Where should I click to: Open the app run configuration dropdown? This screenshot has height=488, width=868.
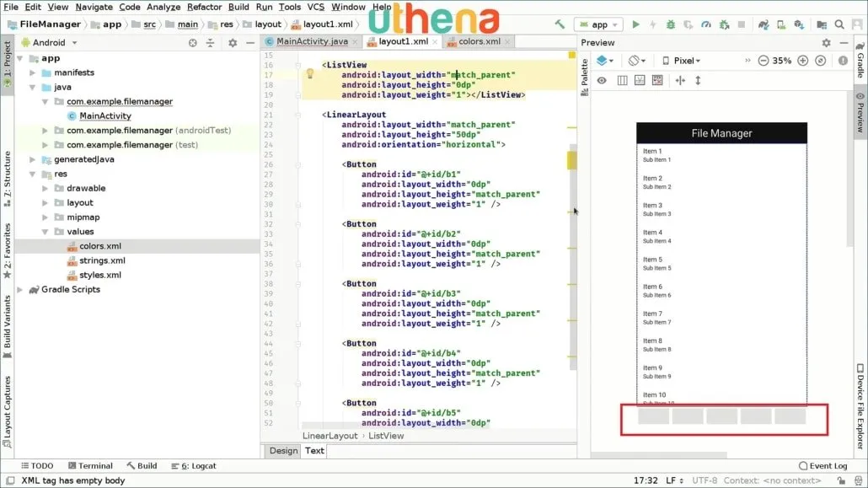(x=599, y=24)
